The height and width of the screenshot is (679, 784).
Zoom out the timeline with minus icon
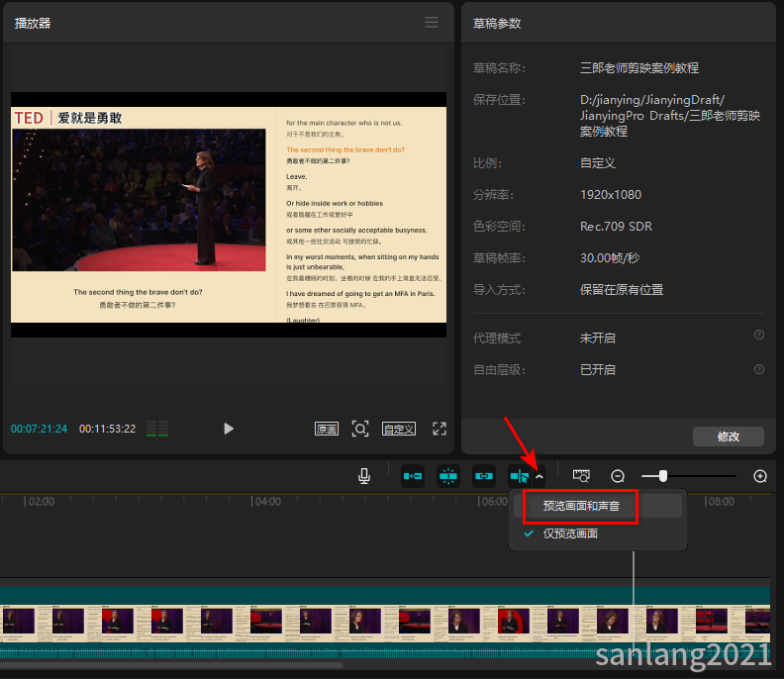click(x=618, y=476)
